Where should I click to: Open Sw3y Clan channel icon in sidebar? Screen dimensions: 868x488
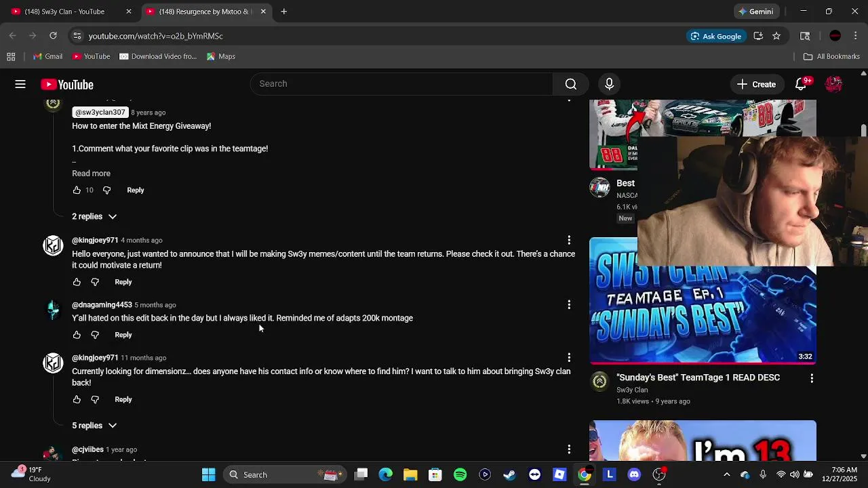(x=599, y=382)
